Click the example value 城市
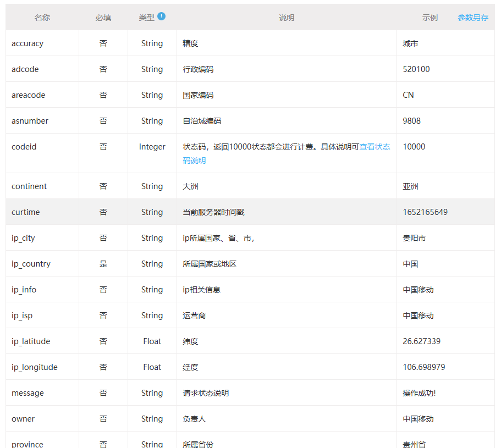The width and height of the screenshot is (501, 448). click(410, 44)
